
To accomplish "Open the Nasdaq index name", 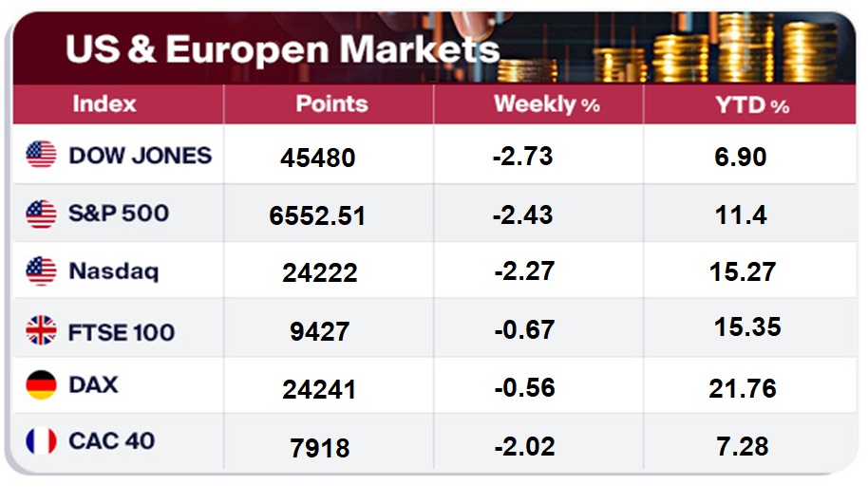I will [x=114, y=272].
